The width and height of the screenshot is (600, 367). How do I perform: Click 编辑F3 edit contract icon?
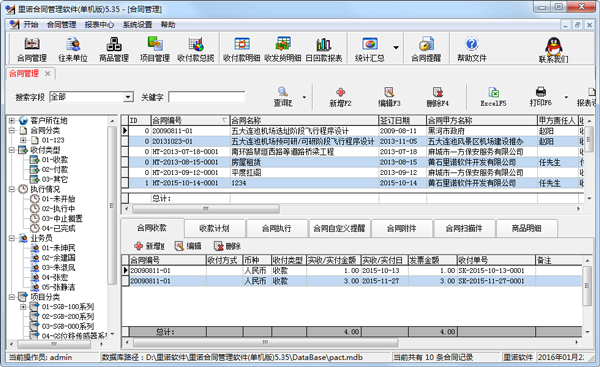coord(389,96)
